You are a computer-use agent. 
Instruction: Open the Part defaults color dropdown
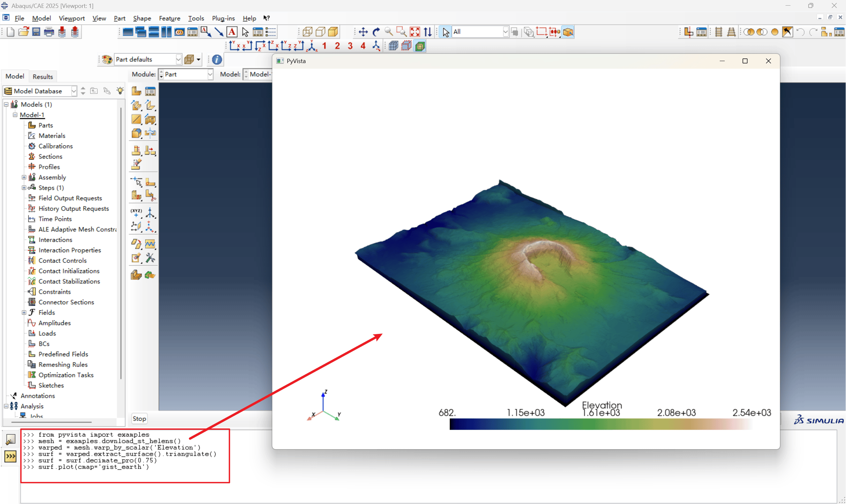pos(179,60)
